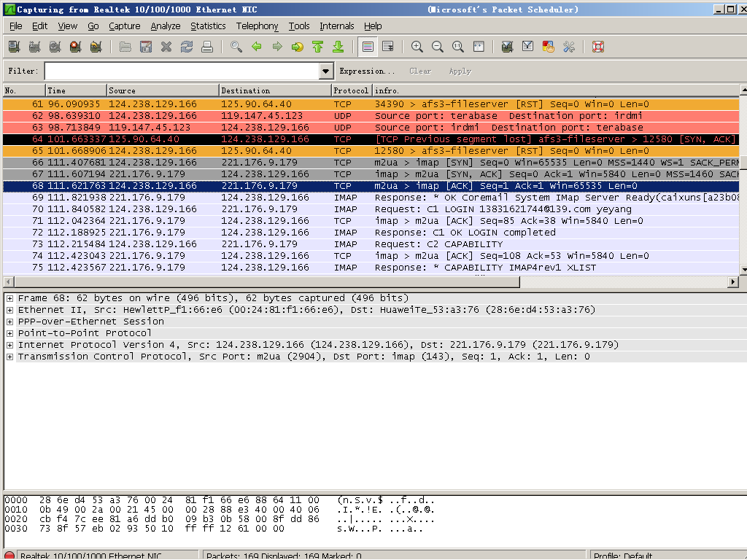Image resolution: width=747 pixels, height=560 pixels.
Task: Edit display filters from toolbar
Action: (528, 47)
